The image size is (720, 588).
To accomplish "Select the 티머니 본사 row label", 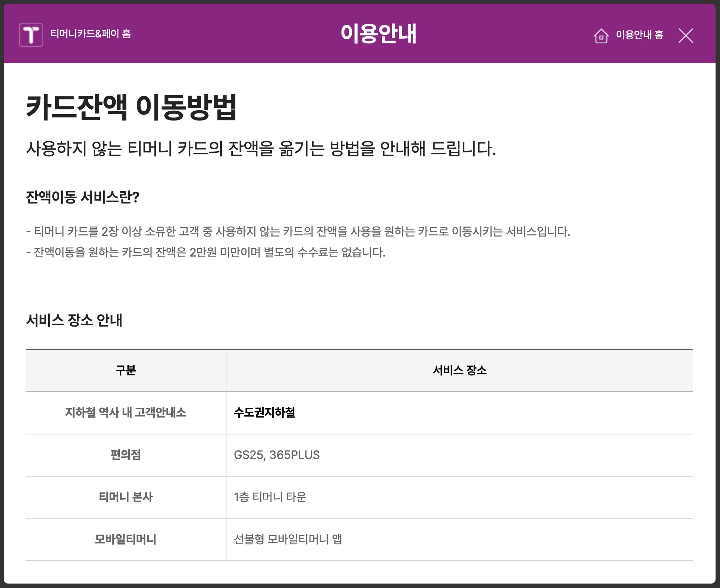I will 126,497.
